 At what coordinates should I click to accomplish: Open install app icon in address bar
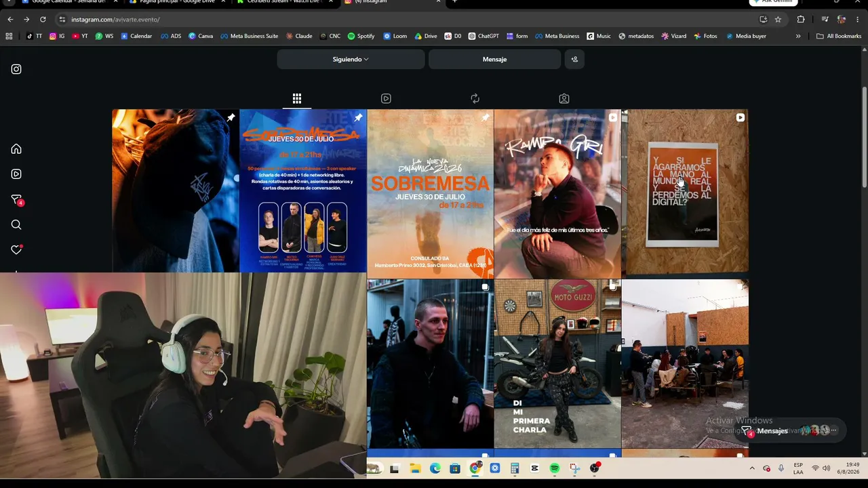(x=763, y=20)
